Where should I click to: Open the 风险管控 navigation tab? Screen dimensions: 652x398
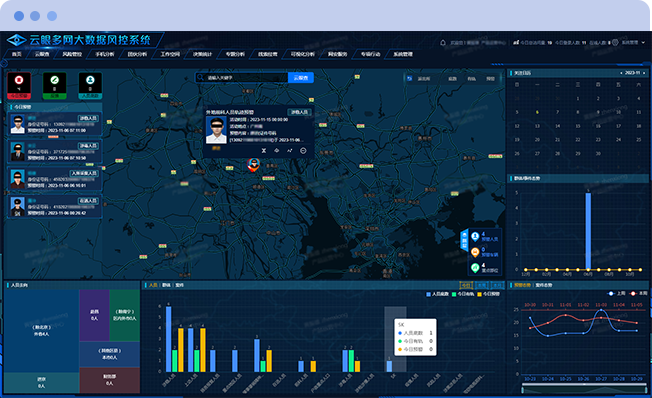(x=72, y=54)
